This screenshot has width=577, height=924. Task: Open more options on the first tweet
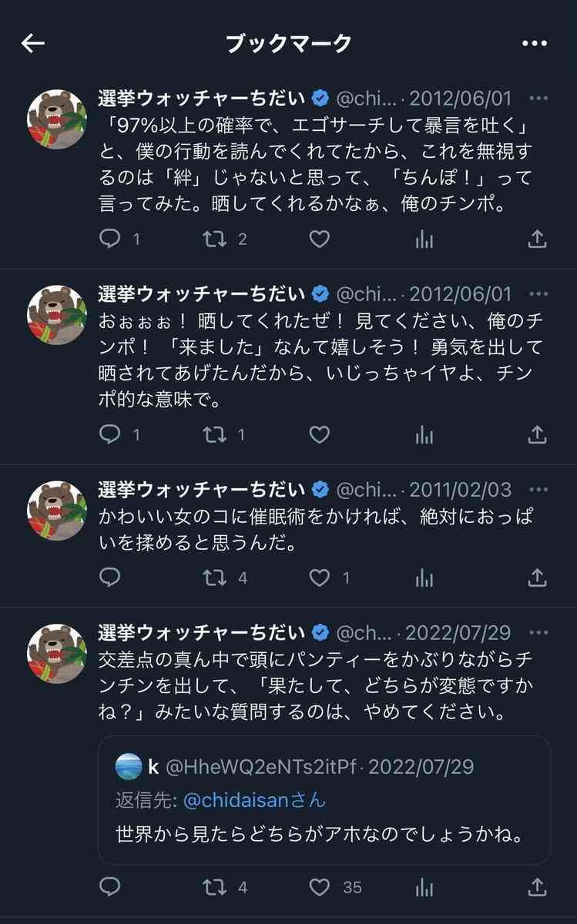[x=539, y=99]
